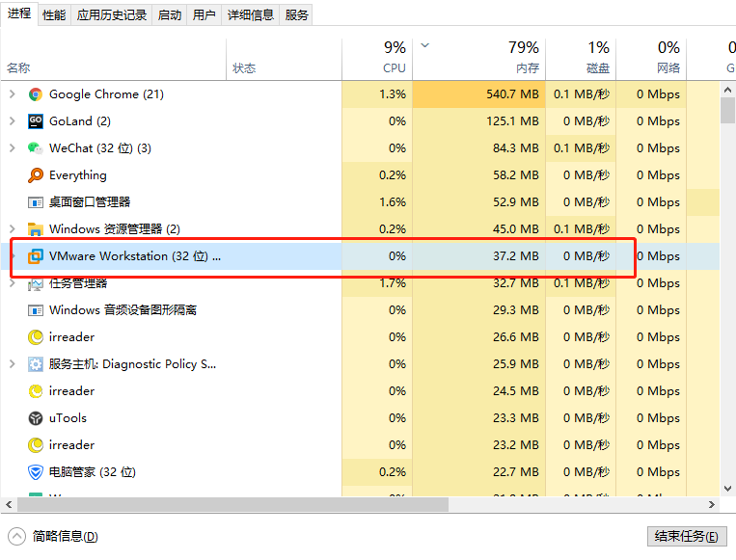This screenshot has width=736, height=560.
Task: Click the Google Chrome process icon
Action: tap(35, 94)
